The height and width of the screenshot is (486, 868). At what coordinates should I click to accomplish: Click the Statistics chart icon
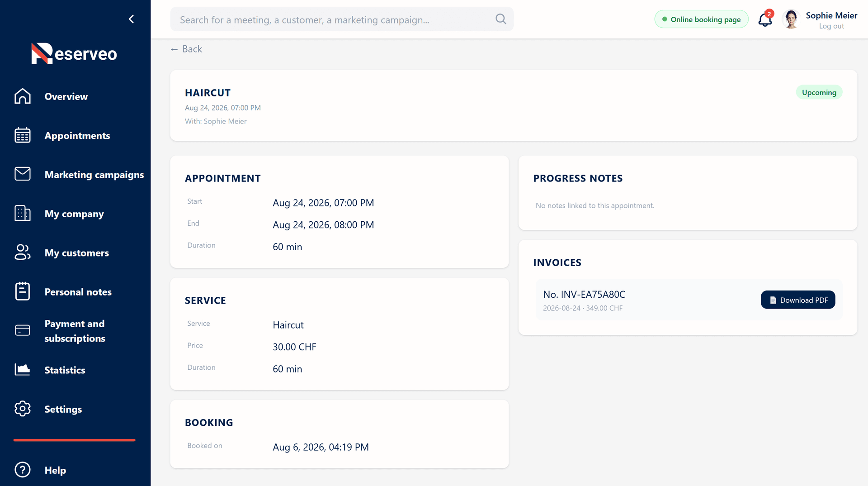(23, 370)
